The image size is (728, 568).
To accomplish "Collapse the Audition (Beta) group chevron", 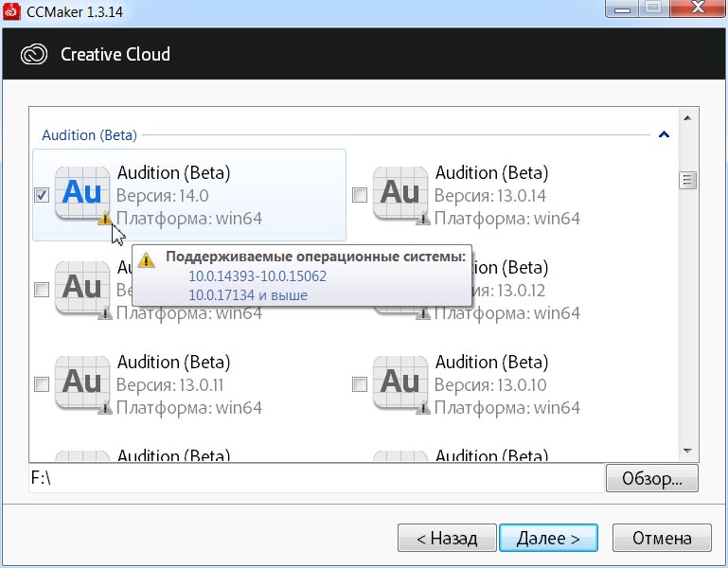I will [664, 134].
